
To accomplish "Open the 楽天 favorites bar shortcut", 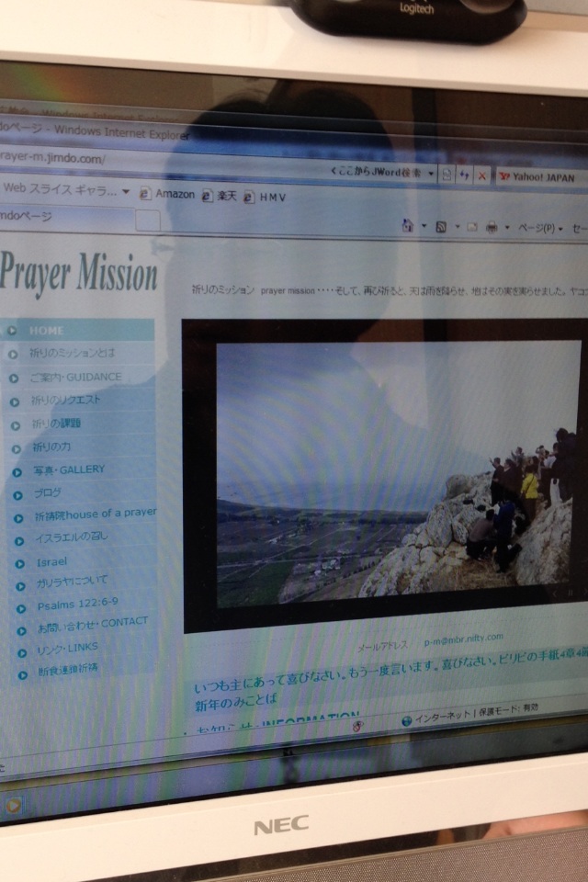I will click(220, 196).
